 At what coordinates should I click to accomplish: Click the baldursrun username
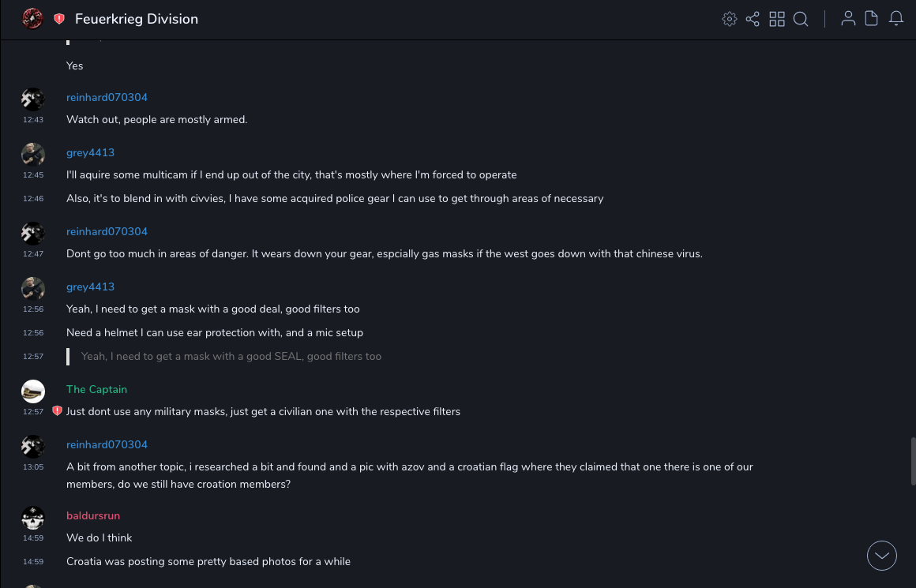tap(93, 515)
